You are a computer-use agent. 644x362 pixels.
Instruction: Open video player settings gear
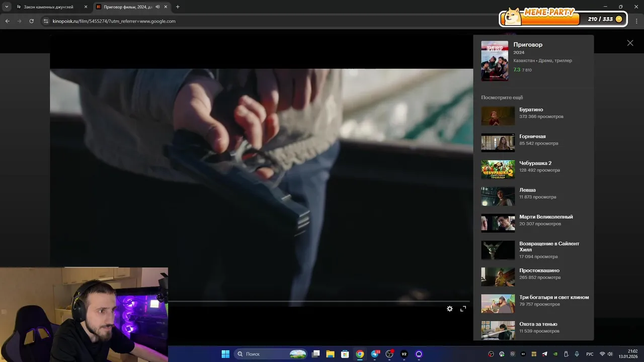[x=450, y=309]
